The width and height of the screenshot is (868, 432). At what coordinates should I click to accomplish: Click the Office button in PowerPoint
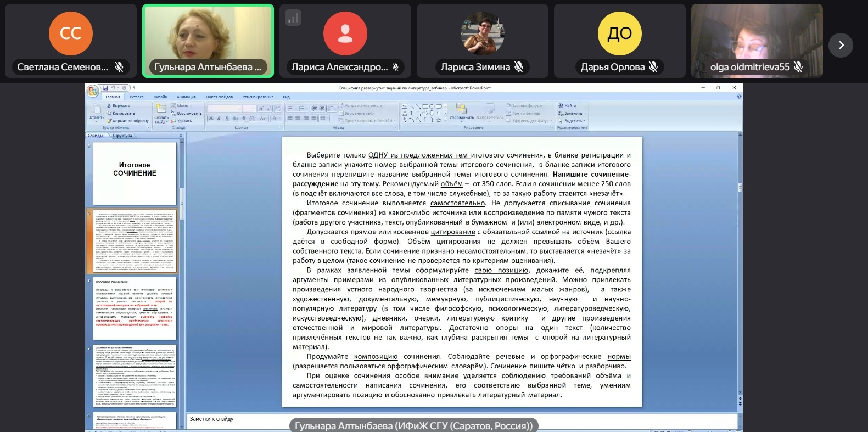(92, 91)
